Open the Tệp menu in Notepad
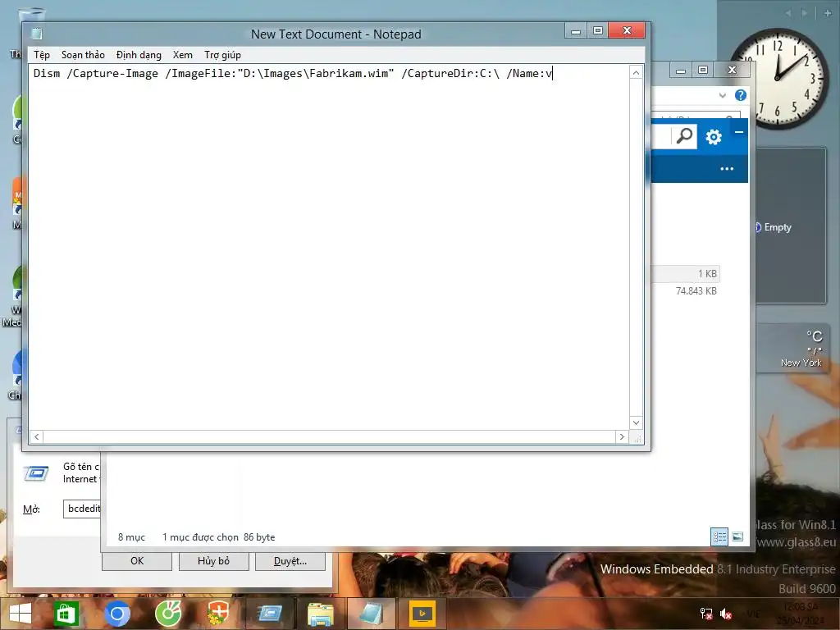 (x=41, y=55)
